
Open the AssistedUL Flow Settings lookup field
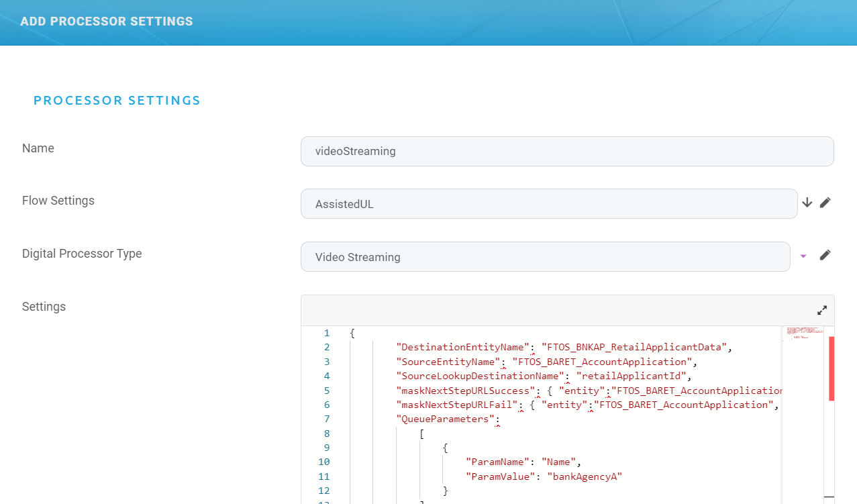(548, 204)
